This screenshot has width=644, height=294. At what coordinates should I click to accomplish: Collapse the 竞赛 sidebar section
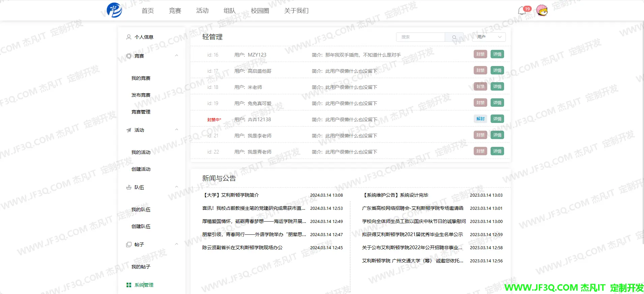176,56
